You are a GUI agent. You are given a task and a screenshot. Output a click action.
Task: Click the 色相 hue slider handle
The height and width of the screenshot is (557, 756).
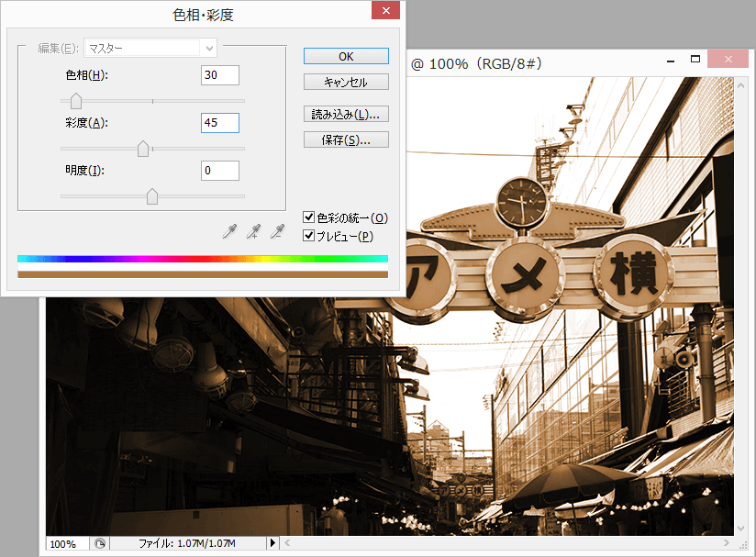tap(76, 101)
